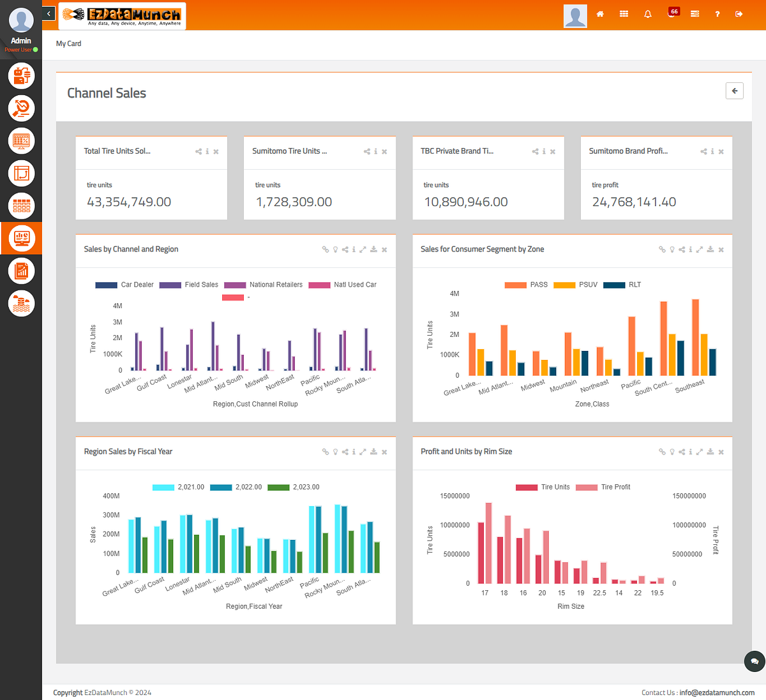Open notifications using the bell icon

[x=647, y=13]
